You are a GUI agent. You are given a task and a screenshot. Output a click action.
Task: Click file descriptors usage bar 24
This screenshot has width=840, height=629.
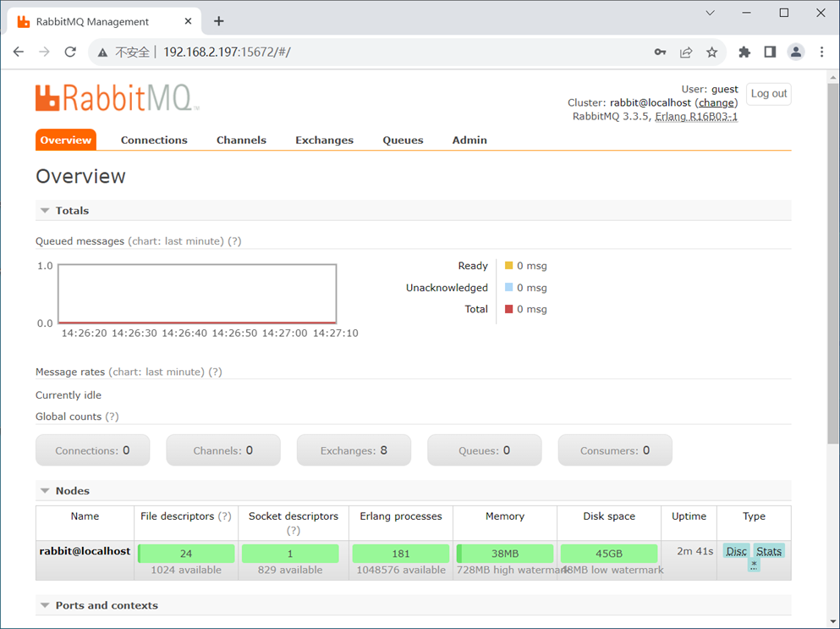tap(186, 554)
